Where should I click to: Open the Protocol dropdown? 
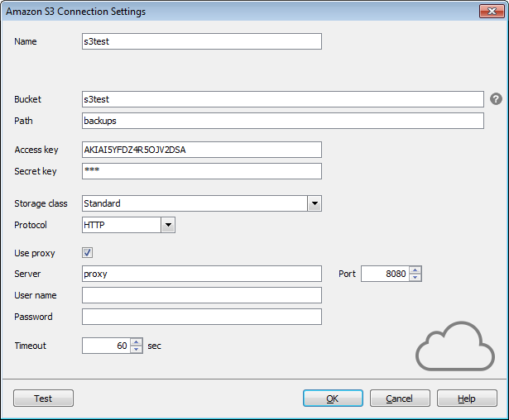tap(168, 225)
